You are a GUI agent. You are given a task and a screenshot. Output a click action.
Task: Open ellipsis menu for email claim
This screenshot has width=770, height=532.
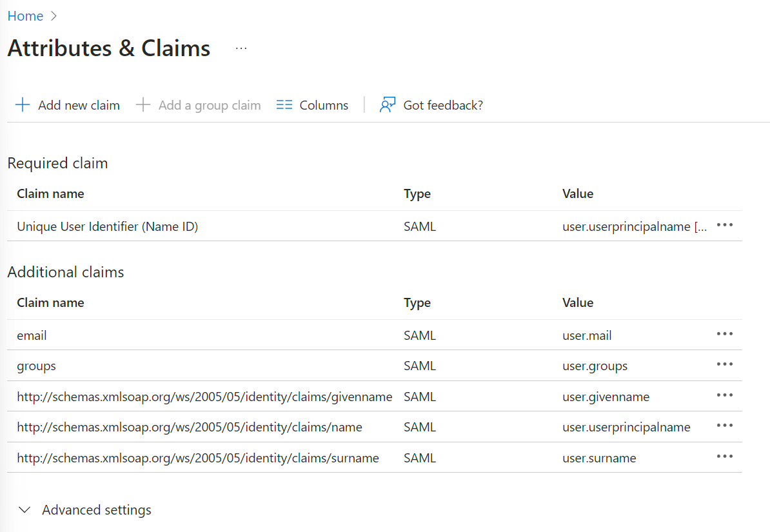point(725,334)
